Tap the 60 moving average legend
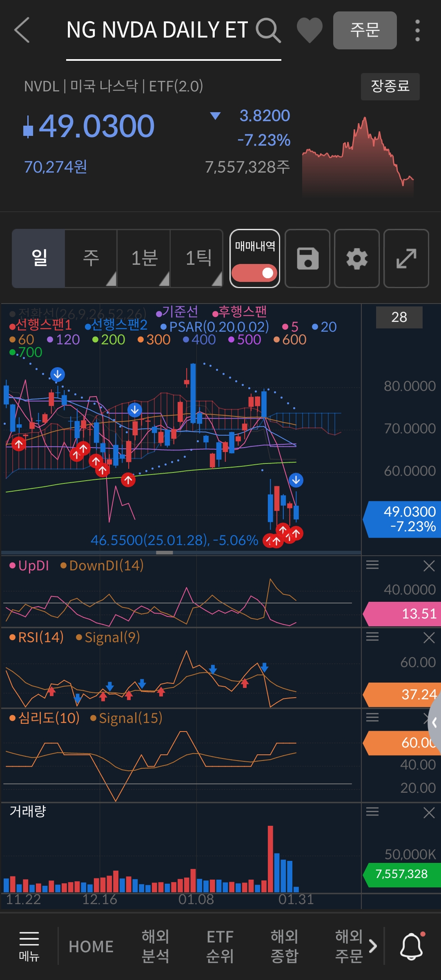Image resolution: width=441 pixels, height=980 pixels. click(x=22, y=339)
